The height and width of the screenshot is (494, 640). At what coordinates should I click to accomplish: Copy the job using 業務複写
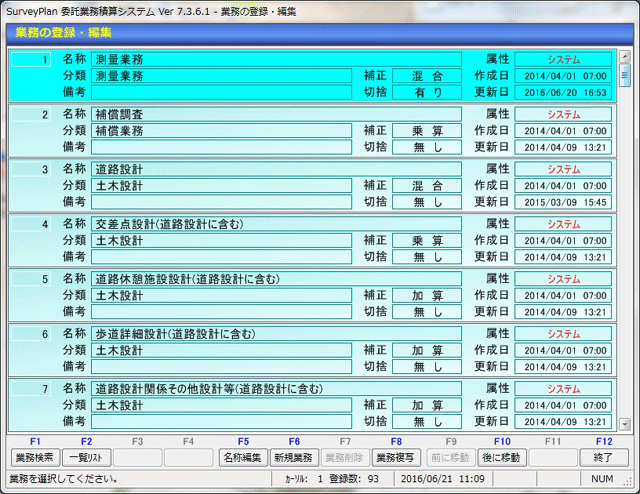[396, 458]
